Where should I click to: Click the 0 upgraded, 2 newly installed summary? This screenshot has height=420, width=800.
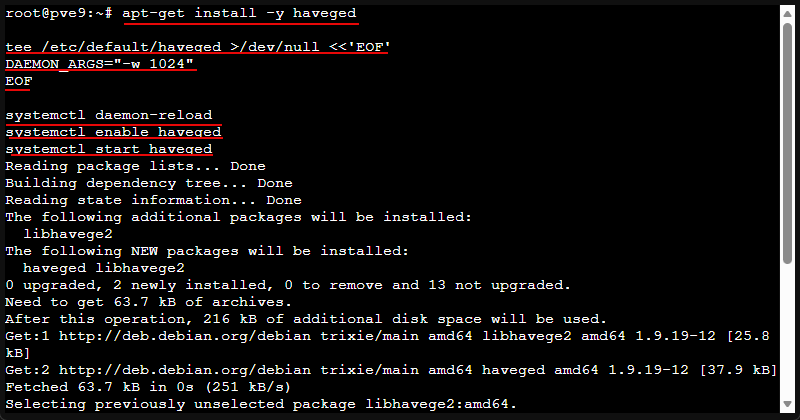point(288,285)
